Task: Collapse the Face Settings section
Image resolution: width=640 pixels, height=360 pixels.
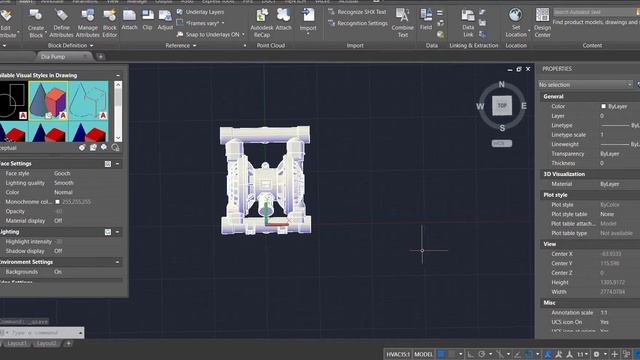Action: [118, 164]
